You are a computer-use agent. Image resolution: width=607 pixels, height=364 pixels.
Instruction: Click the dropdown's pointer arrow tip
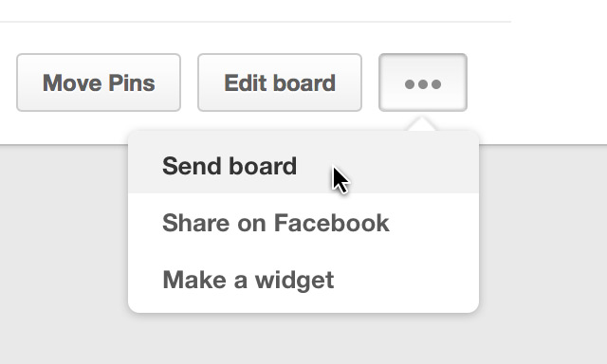[x=422, y=124]
